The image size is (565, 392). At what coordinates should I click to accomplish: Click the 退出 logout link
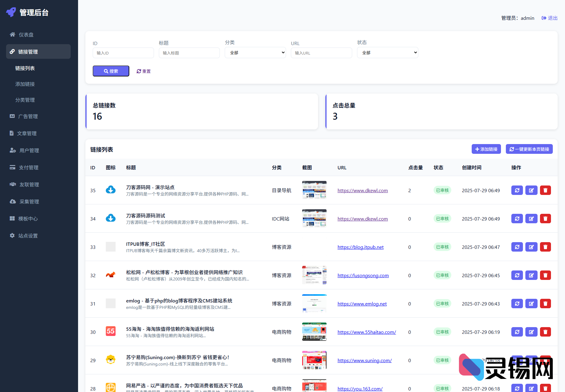[549, 18]
